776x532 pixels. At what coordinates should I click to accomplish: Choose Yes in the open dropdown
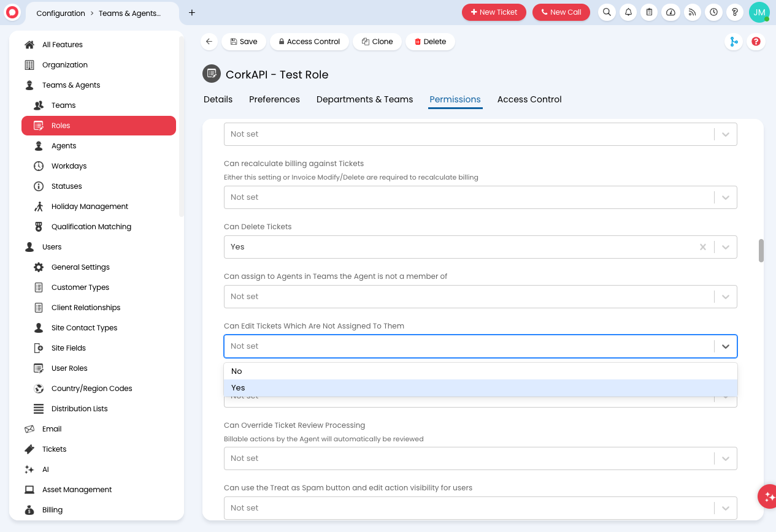coord(480,388)
